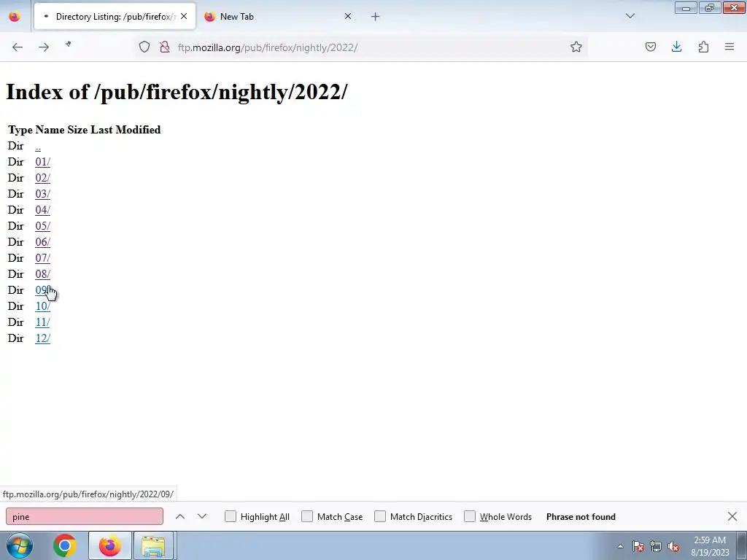The image size is (747, 560).
Task: Launch Chrome from the taskbar
Action: 65,545
